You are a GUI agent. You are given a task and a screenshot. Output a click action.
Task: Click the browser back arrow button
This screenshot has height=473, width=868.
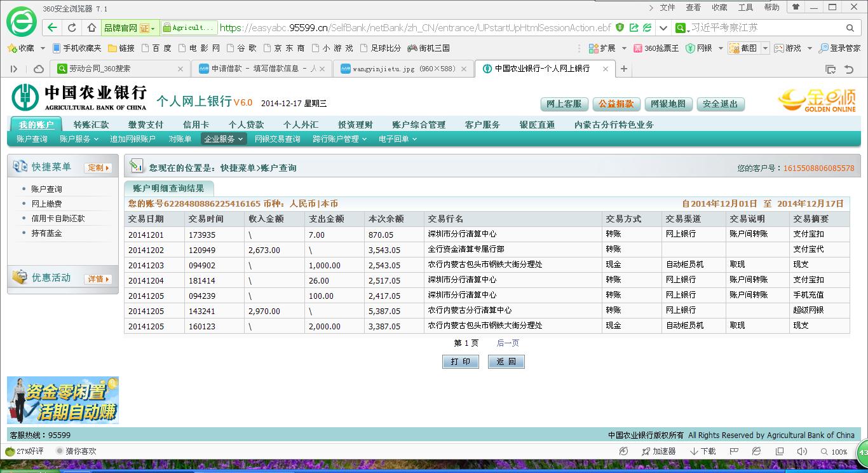(52, 28)
